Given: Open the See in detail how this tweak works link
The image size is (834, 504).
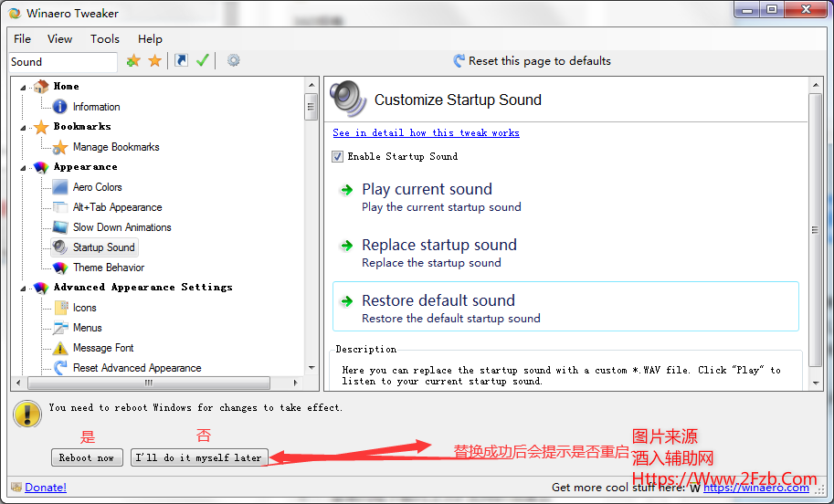Looking at the screenshot, I should pyautogui.click(x=426, y=132).
